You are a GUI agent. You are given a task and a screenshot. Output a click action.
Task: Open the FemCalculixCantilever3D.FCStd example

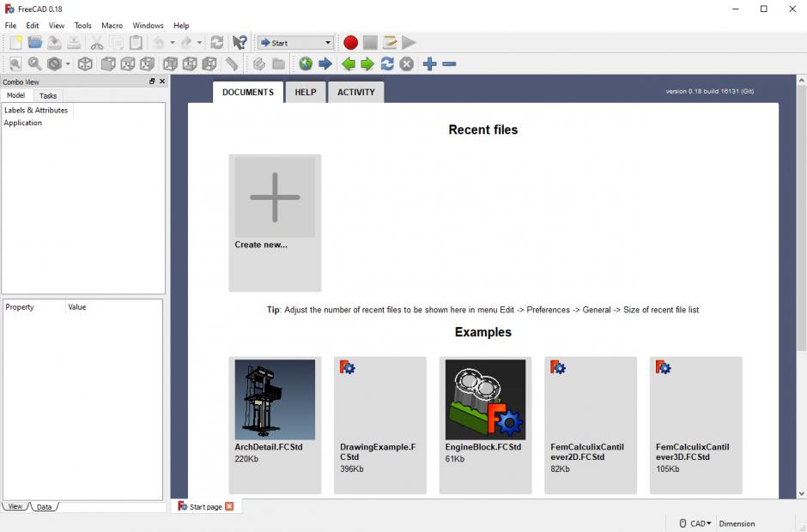pos(696,425)
